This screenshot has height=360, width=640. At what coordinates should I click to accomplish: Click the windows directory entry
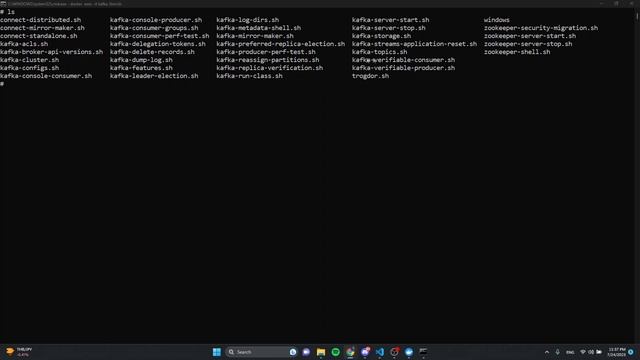497,20
